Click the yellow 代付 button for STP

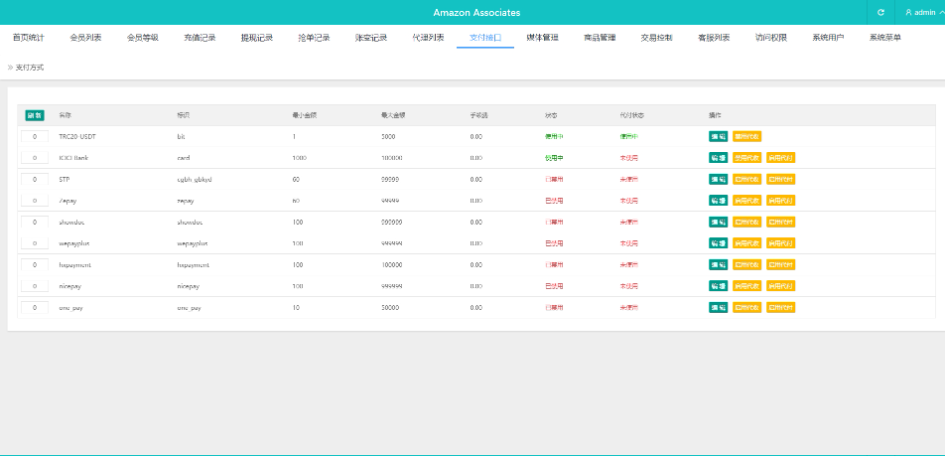(781, 180)
